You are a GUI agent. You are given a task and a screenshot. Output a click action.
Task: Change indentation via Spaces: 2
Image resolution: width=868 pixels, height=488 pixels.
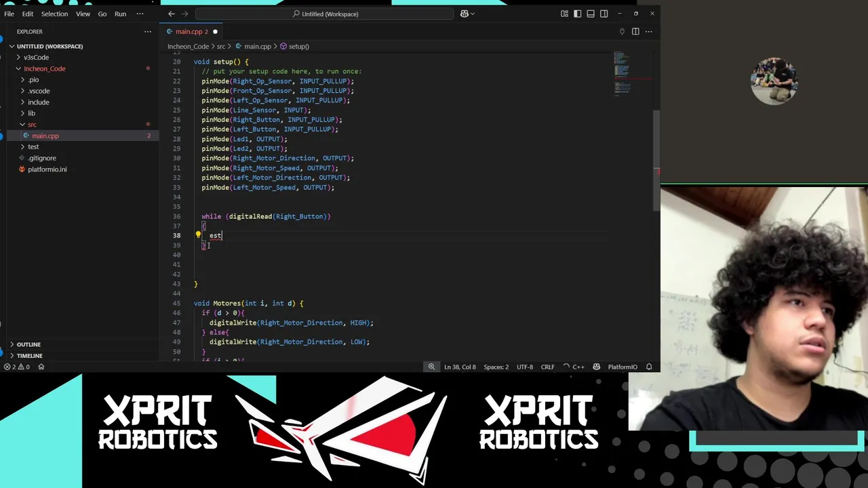(496, 367)
